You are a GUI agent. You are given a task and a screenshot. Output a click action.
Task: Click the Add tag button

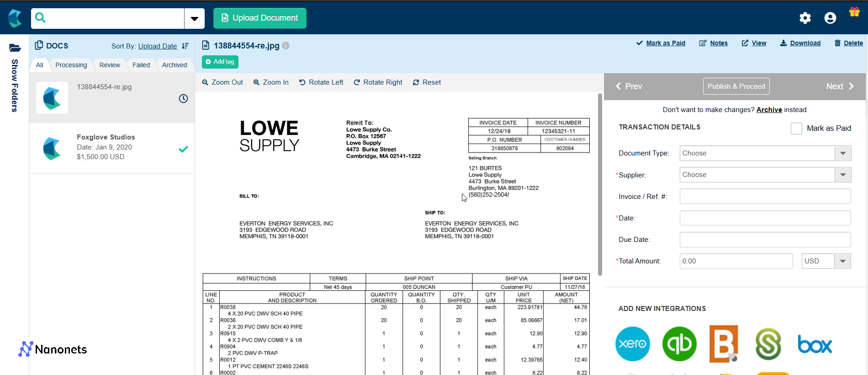click(x=220, y=62)
